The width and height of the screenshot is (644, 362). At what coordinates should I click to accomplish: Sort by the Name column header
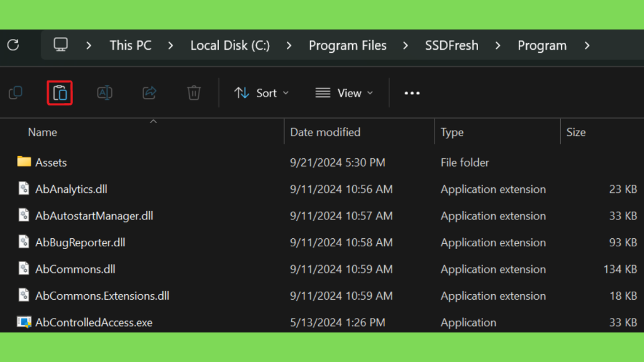point(42,132)
